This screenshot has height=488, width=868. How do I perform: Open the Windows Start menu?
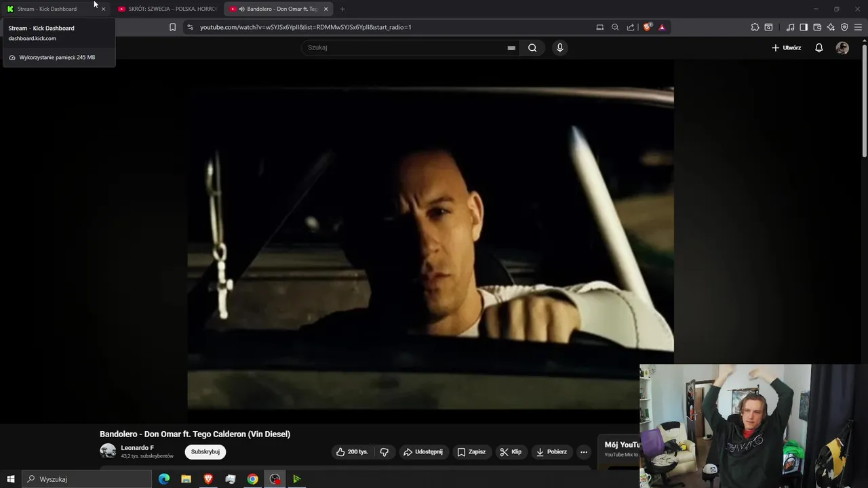click(x=11, y=479)
